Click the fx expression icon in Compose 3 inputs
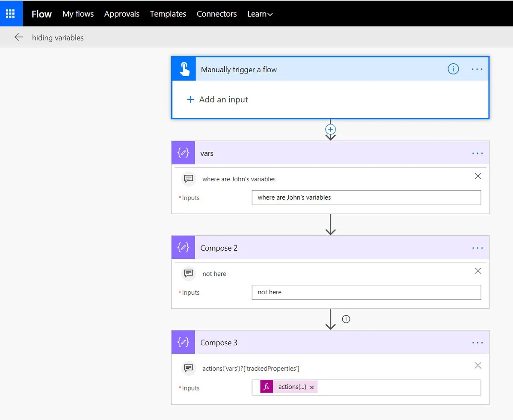The image size is (513, 420). [x=267, y=387]
